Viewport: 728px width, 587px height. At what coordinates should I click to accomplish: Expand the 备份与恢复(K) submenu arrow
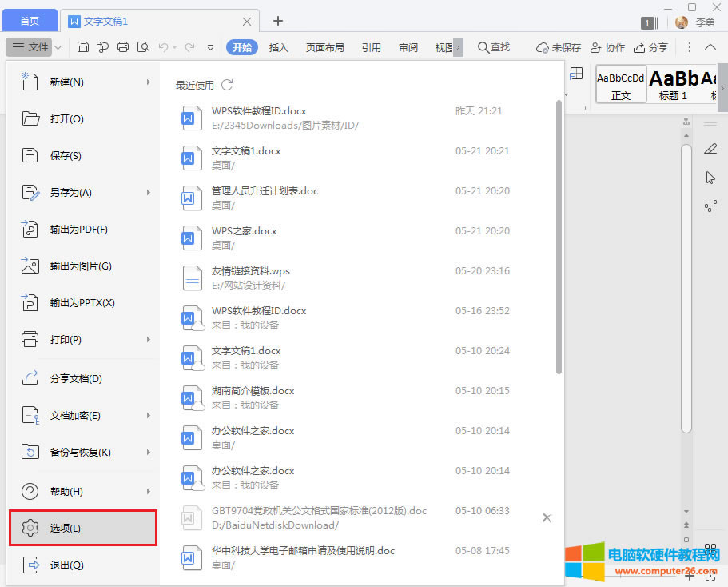[149, 452]
